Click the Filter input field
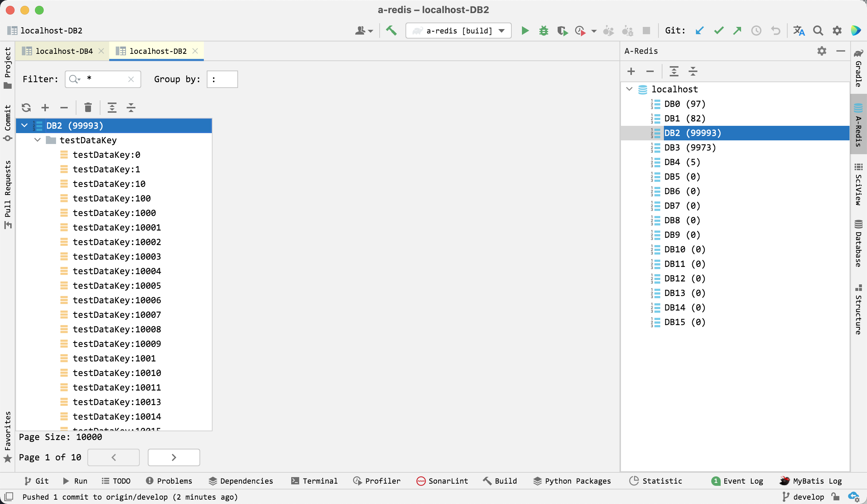The height and width of the screenshot is (504, 867). (106, 79)
